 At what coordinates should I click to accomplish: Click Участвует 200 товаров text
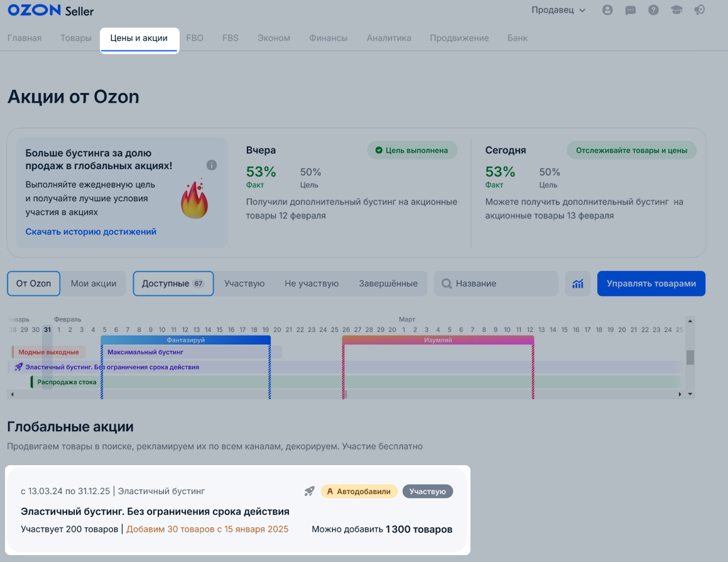[69, 529]
